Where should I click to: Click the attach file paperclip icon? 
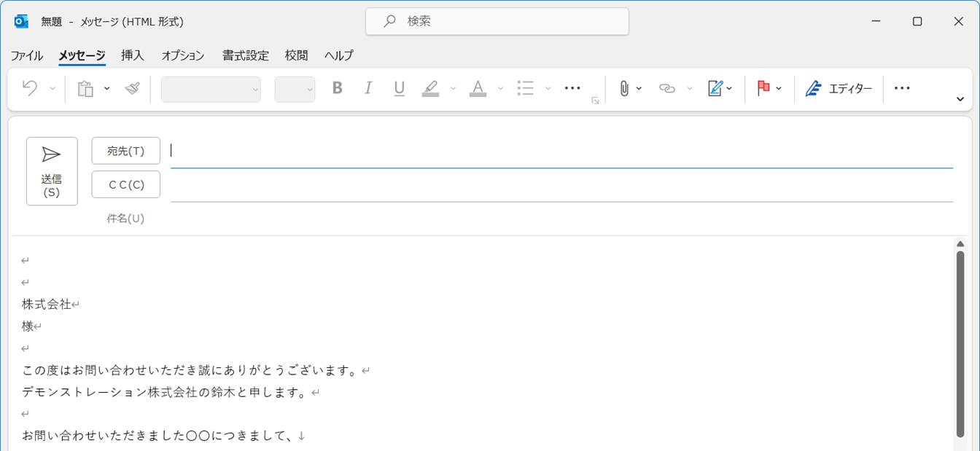click(x=624, y=89)
